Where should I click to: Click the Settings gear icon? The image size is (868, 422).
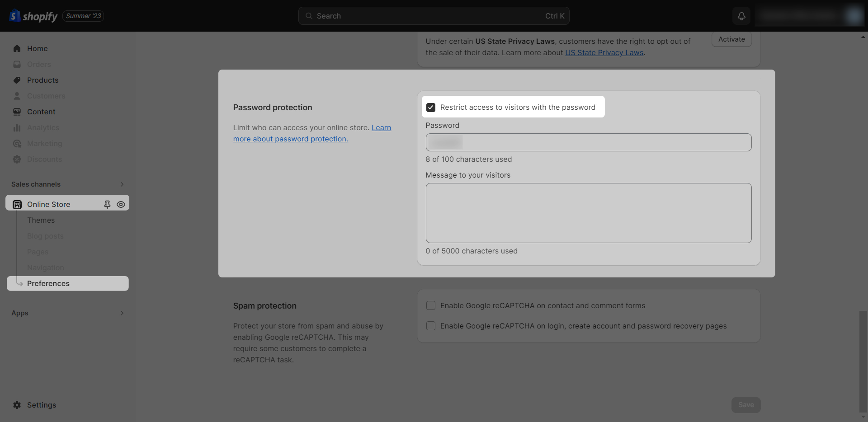pyautogui.click(x=17, y=405)
